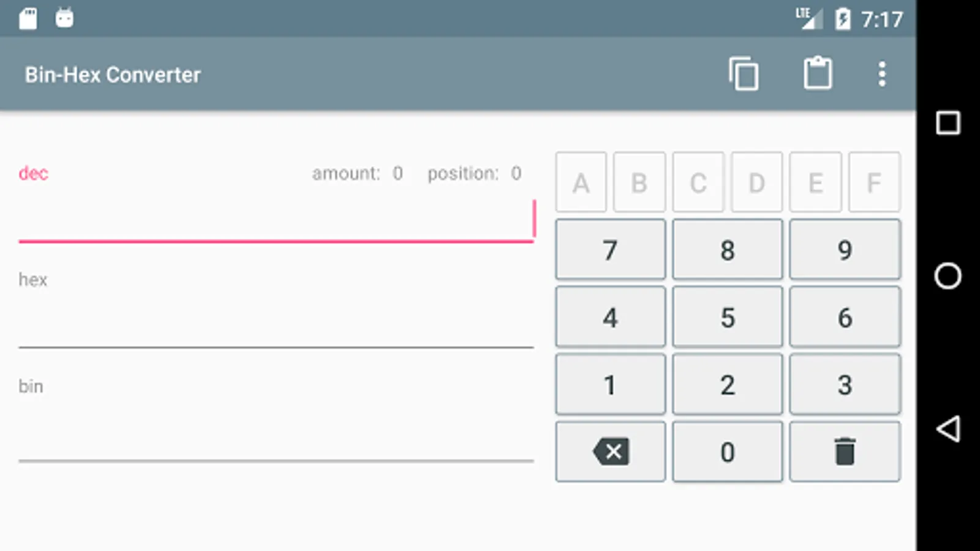Tap the paste clipboard icon

point(818,73)
